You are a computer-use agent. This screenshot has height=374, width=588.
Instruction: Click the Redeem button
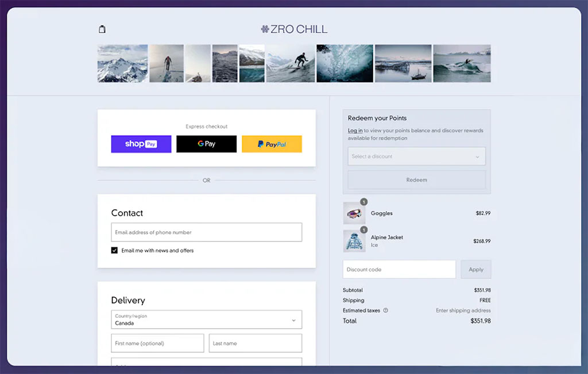click(416, 180)
